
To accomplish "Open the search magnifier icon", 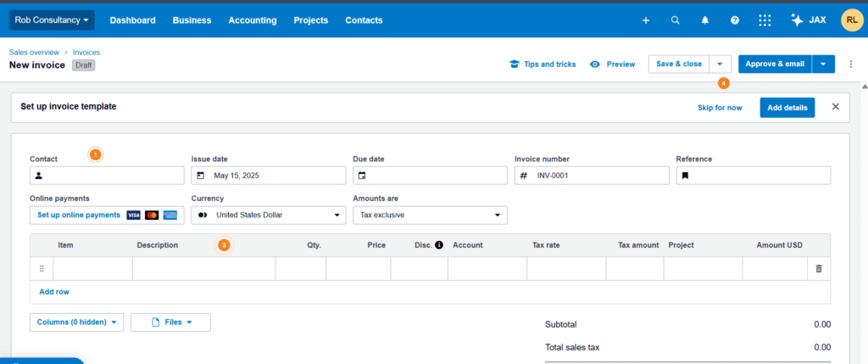I will point(675,20).
